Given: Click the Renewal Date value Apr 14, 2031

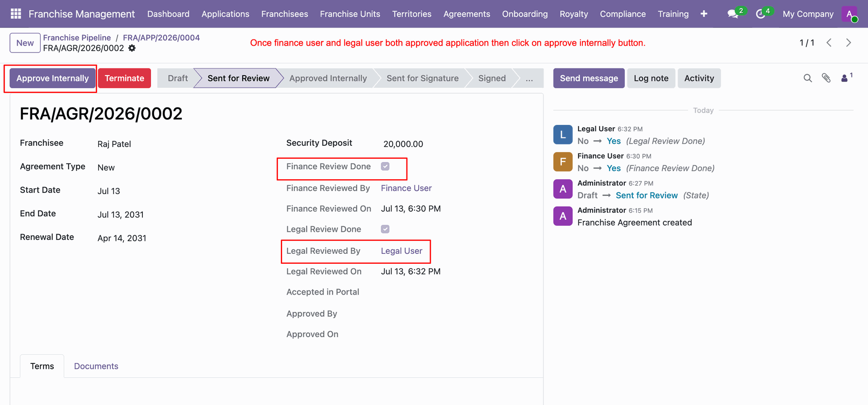Looking at the screenshot, I should (x=122, y=238).
